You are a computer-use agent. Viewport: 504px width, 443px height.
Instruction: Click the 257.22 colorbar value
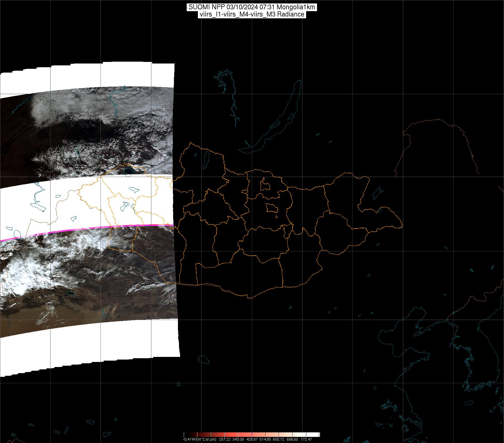224,440
